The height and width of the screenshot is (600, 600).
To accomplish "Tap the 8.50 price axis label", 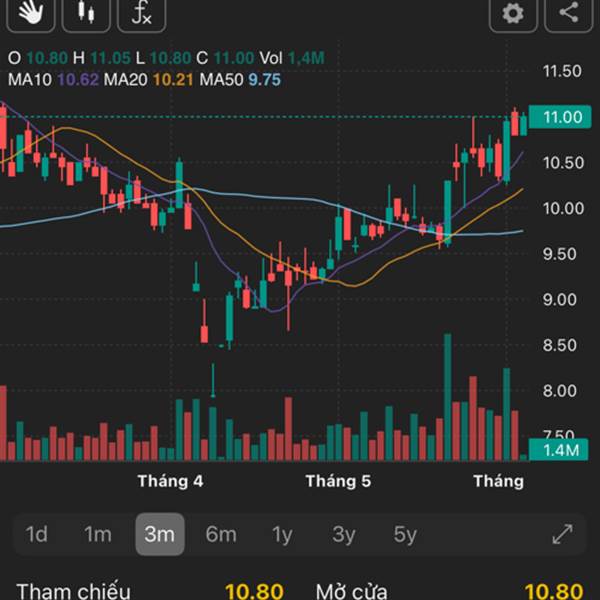I will tap(559, 345).
